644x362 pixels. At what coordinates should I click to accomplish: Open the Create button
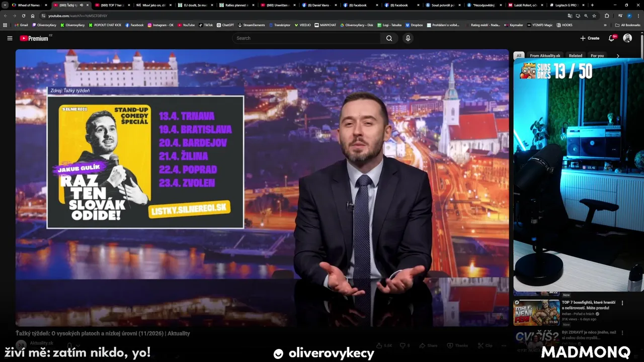[x=590, y=38]
